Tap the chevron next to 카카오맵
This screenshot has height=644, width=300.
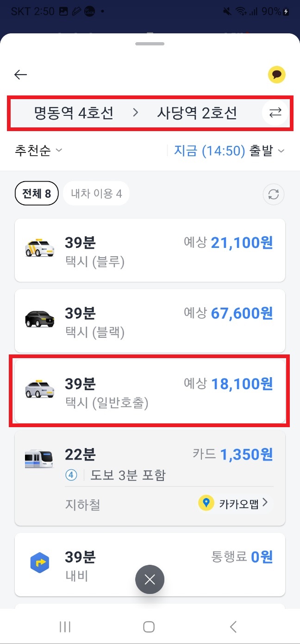[265, 503]
